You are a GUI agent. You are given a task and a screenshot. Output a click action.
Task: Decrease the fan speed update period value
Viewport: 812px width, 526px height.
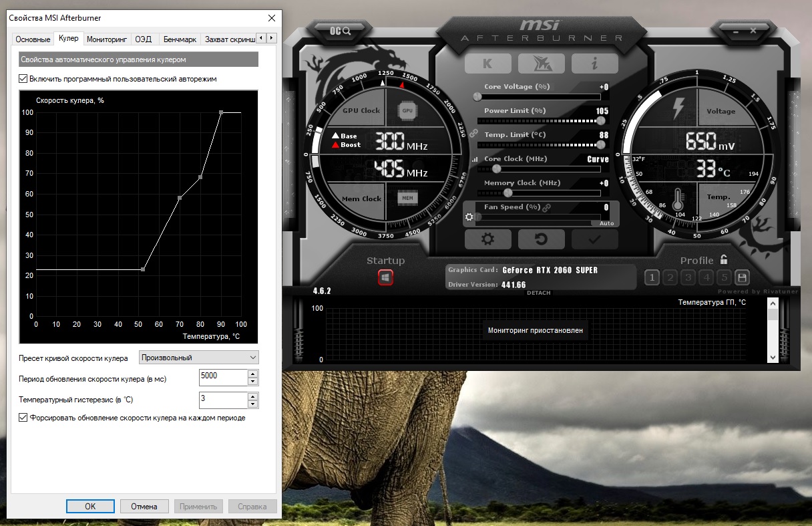(252, 382)
